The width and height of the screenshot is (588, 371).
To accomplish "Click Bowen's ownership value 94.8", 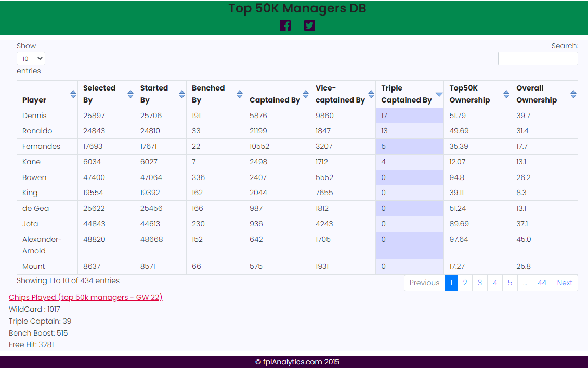I will (x=457, y=177).
